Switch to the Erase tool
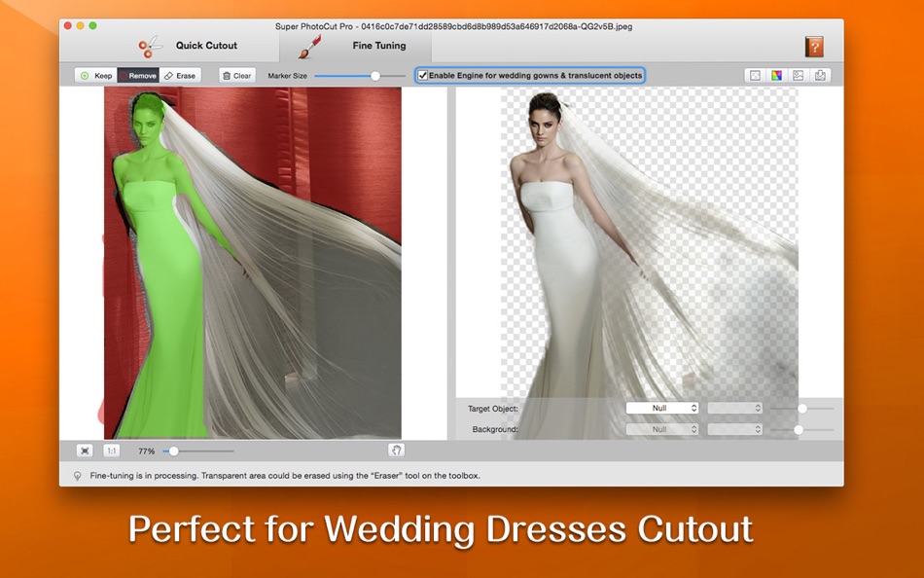The image size is (924, 578). click(181, 75)
